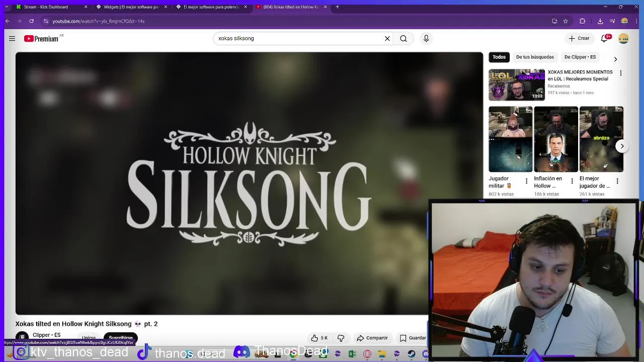Go forward with the browser forward arrow

coord(19,21)
